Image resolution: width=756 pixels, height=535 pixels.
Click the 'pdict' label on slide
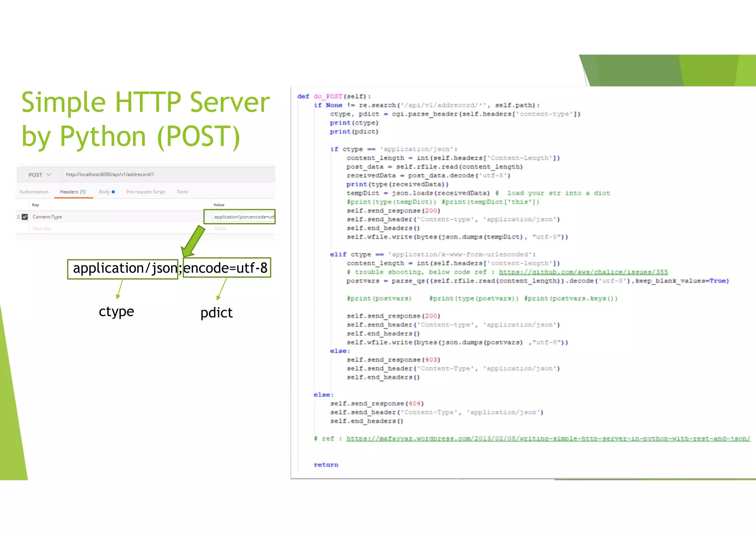tap(216, 313)
